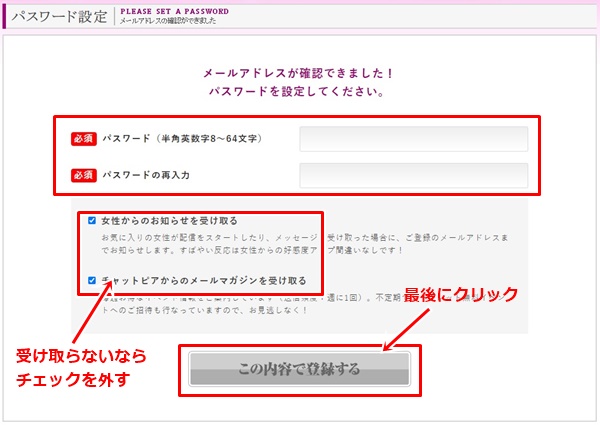The width and height of the screenshot is (600, 425).
Task: Click the description under 女性からのお知らせ checkbox
Action: pos(300,246)
